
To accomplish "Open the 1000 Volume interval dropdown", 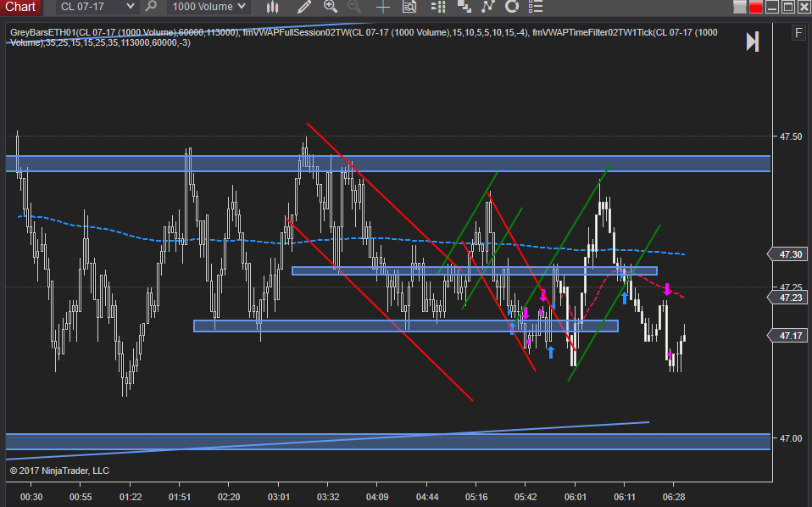I will click(x=209, y=7).
